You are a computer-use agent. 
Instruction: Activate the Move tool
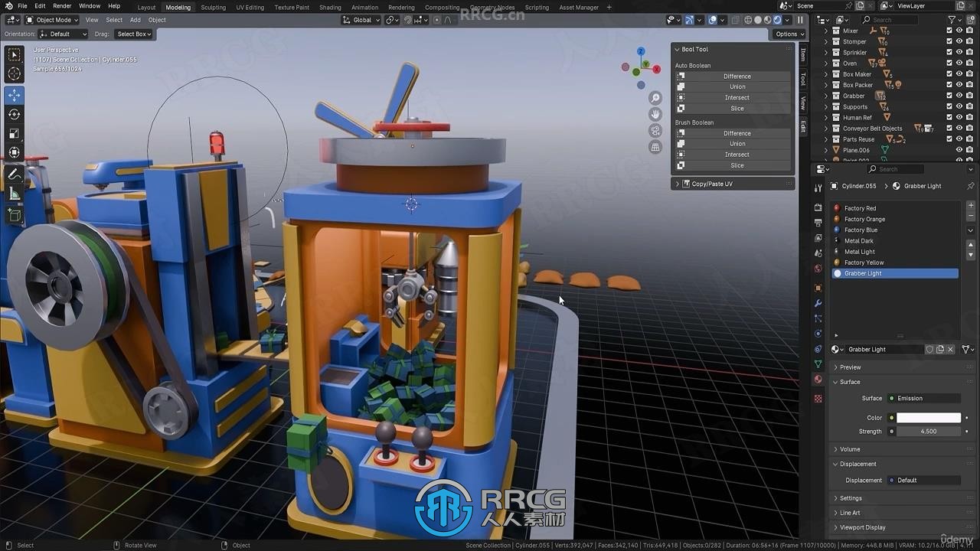click(x=15, y=96)
